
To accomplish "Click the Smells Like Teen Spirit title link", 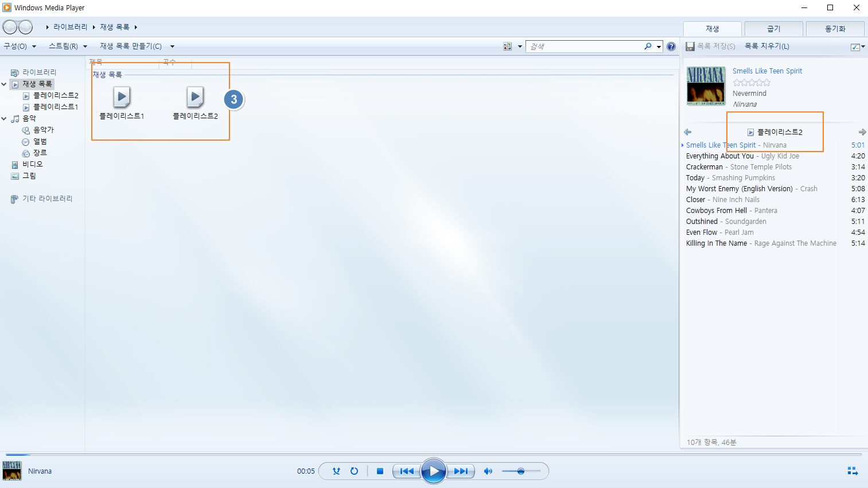I will (767, 71).
